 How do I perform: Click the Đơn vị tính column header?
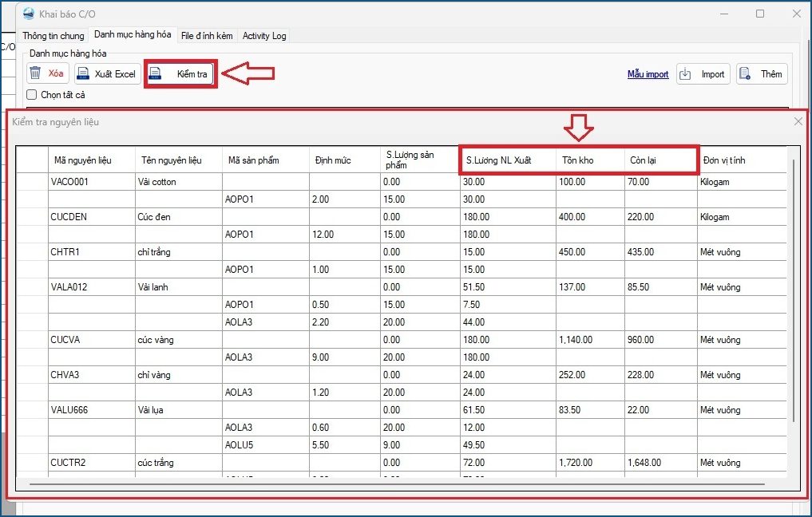742,160
